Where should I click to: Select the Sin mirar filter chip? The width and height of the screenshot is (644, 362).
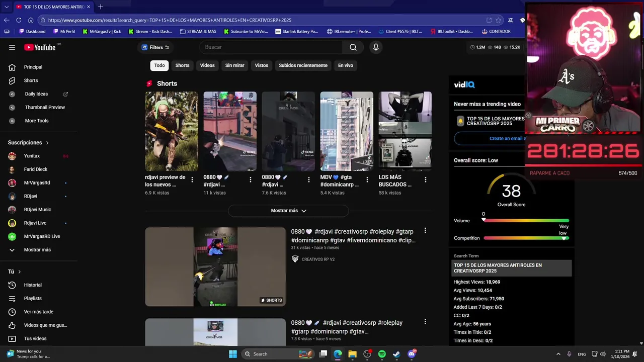(x=234, y=65)
